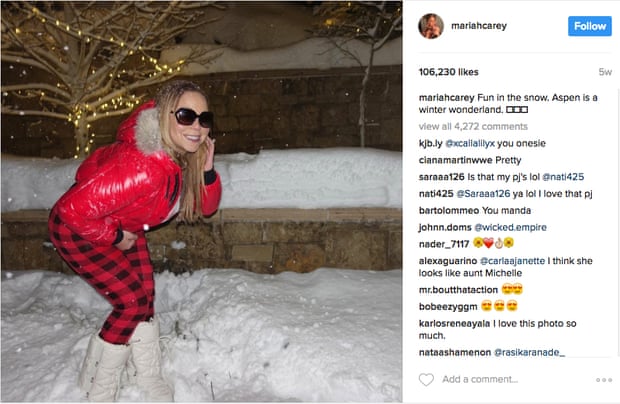Expand view all 4,272 comments

[x=473, y=126]
